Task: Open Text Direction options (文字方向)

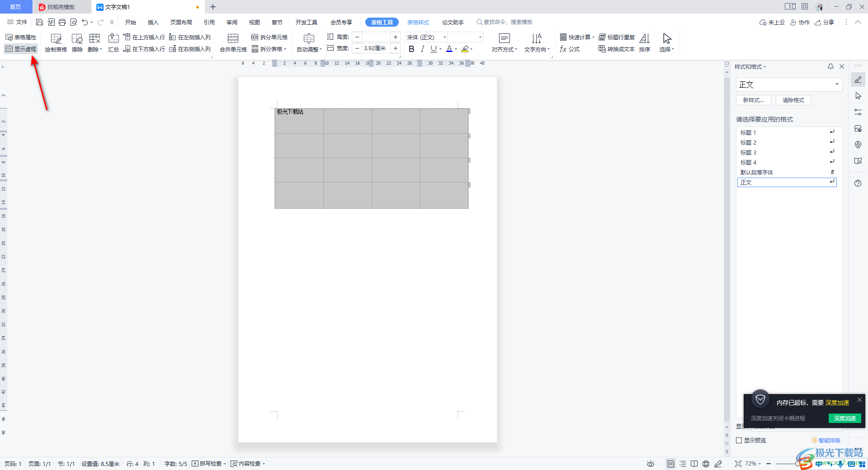Action: (x=537, y=43)
